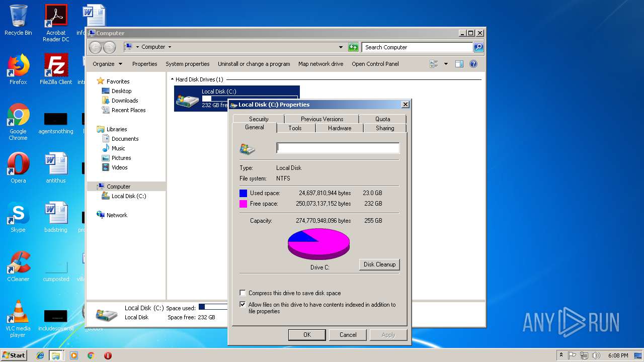Click drive label text field

pyautogui.click(x=338, y=148)
